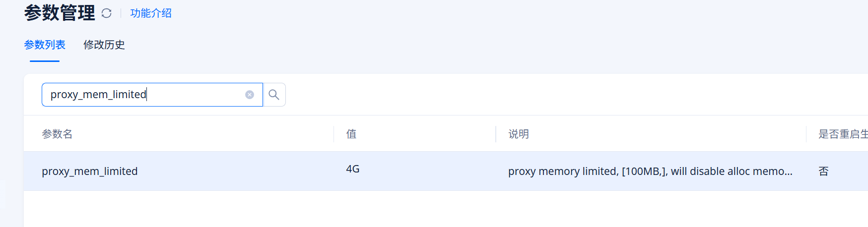The image size is (868, 227).
Task: Click the truncated proxy memory limited description
Action: 650,171
